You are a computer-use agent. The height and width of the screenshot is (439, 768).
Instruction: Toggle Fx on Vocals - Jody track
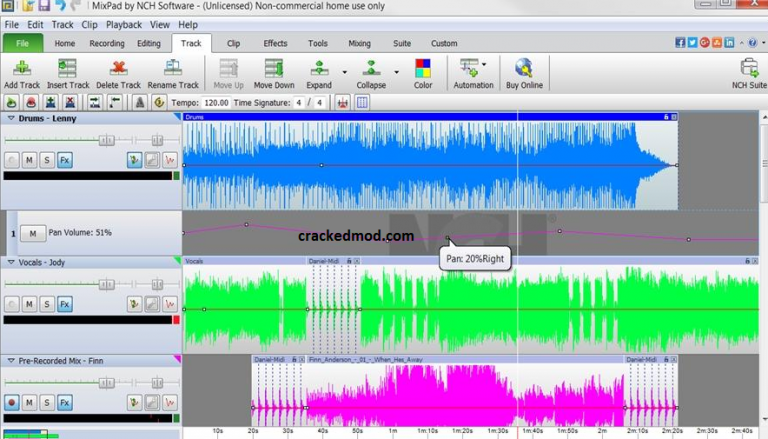point(65,304)
